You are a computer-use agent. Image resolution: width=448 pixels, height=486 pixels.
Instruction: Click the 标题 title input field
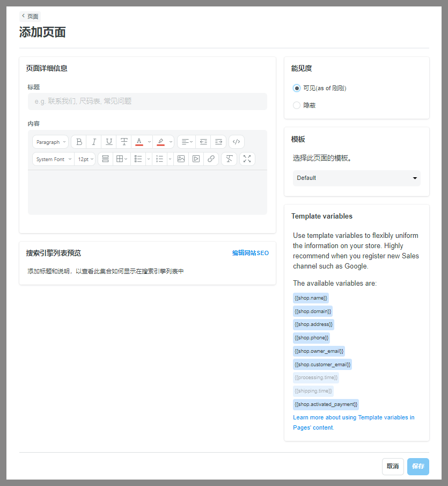(148, 101)
